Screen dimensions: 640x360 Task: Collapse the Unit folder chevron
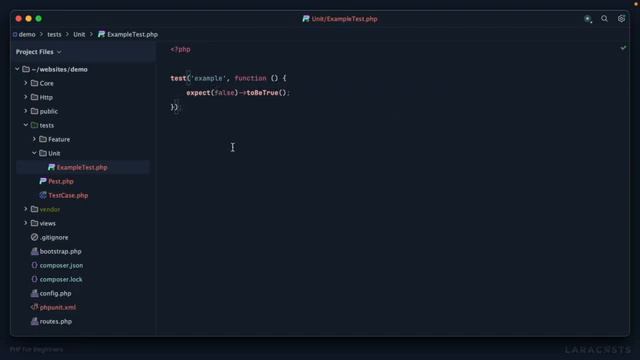pyautogui.click(x=34, y=153)
